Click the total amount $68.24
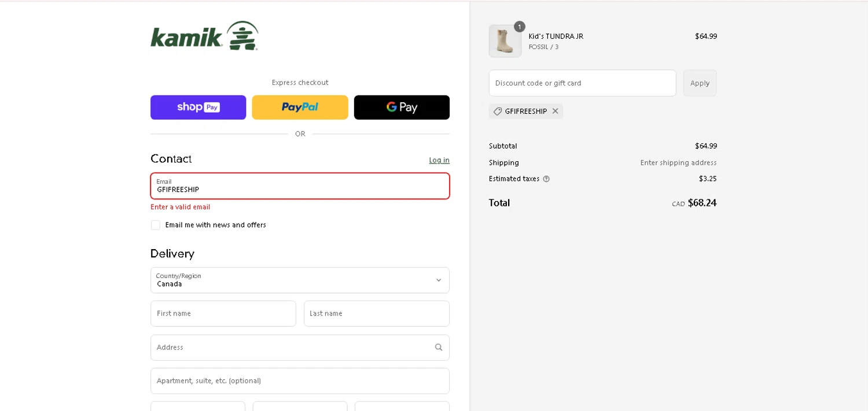 pyautogui.click(x=702, y=203)
